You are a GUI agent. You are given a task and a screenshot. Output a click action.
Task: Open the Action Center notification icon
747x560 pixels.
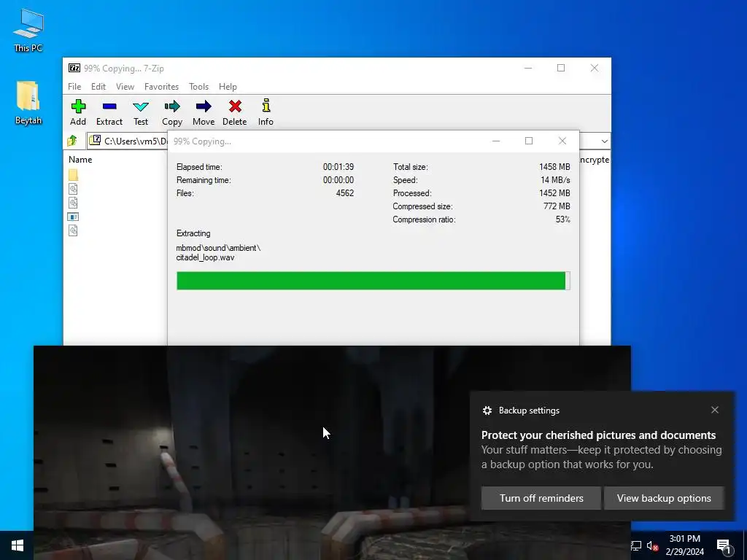pyautogui.click(x=724, y=546)
